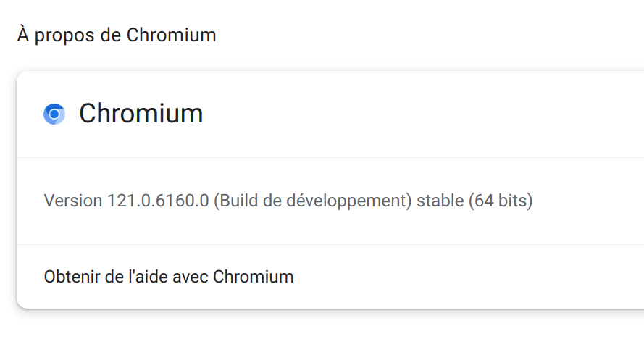
Task: Select the '(Build de développement)' text
Action: pyautogui.click(x=312, y=201)
